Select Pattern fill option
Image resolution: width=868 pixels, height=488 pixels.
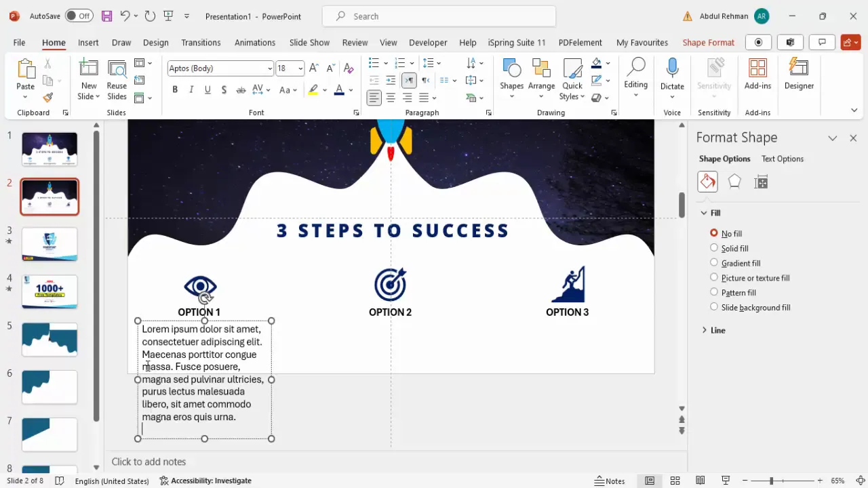coord(733,293)
